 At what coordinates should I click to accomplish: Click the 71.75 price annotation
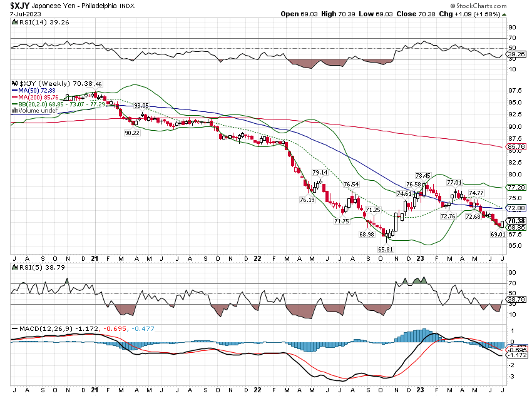pos(341,221)
